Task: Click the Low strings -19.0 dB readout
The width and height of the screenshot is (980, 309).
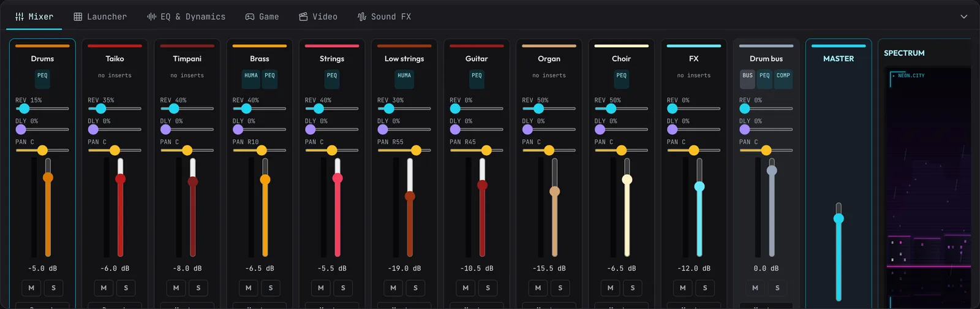Action: click(404, 269)
